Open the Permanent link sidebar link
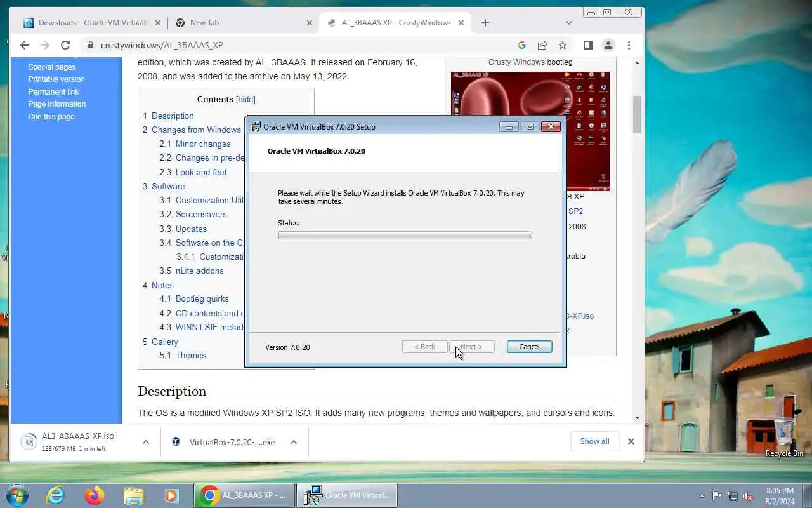 pyautogui.click(x=53, y=91)
